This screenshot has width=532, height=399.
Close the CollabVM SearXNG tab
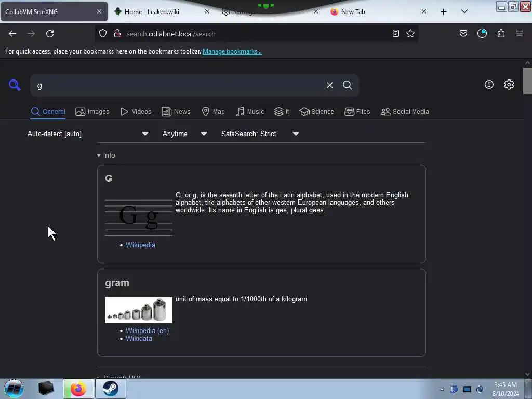point(99,11)
